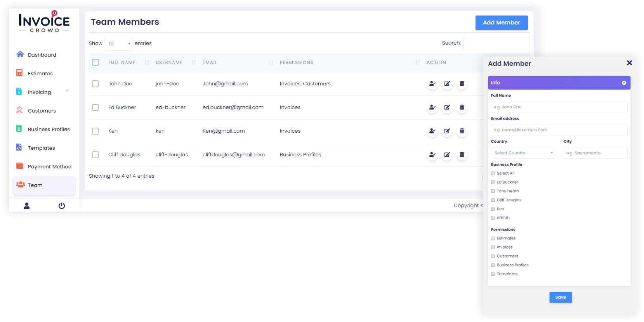Image resolution: width=644 pixels, height=322 pixels.
Task: Open the Select Country dropdown
Action: (x=522, y=153)
